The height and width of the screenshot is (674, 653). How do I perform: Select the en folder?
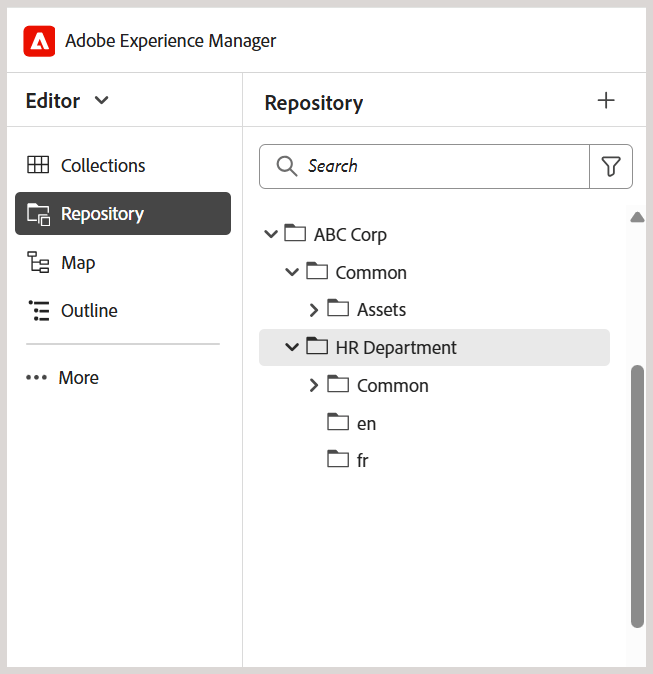coord(366,424)
